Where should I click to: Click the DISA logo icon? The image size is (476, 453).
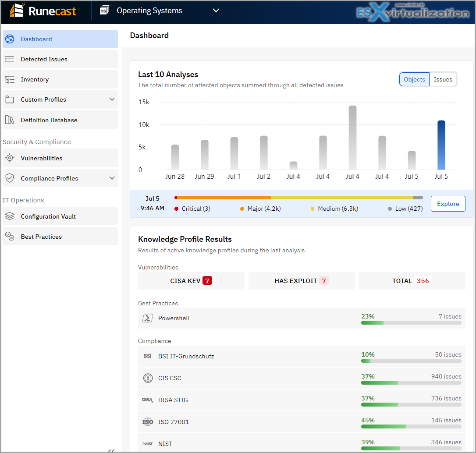[x=148, y=400]
